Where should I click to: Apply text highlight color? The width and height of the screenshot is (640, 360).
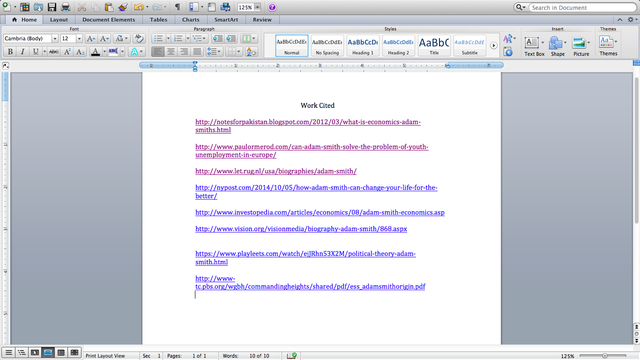113,51
